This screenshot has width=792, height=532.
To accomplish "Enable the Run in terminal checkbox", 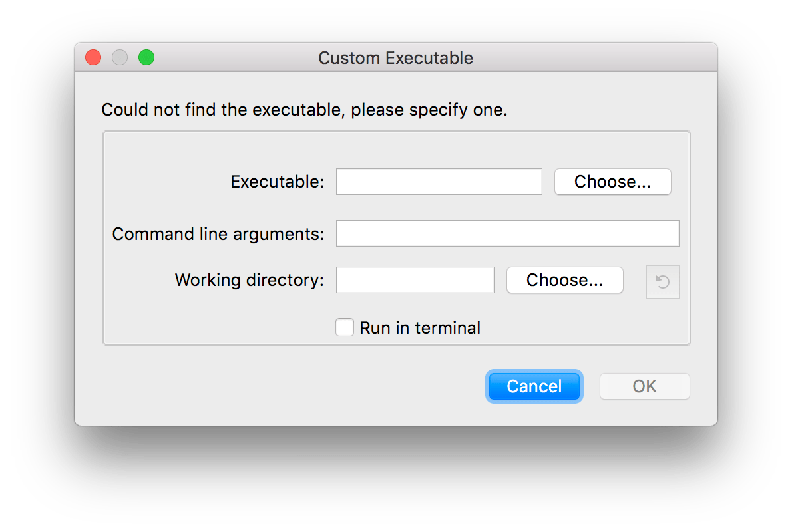I will (x=345, y=328).
